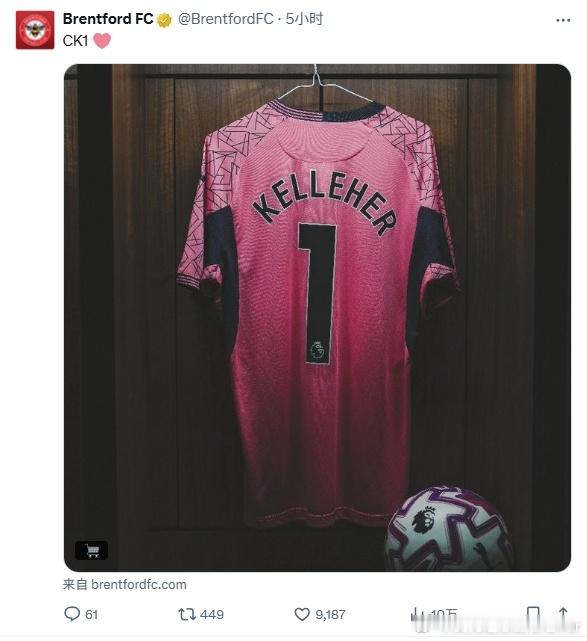Enlarge the pink Kelleher jersey photo
Screen dimensions: 587x641
tap(317, 318)
